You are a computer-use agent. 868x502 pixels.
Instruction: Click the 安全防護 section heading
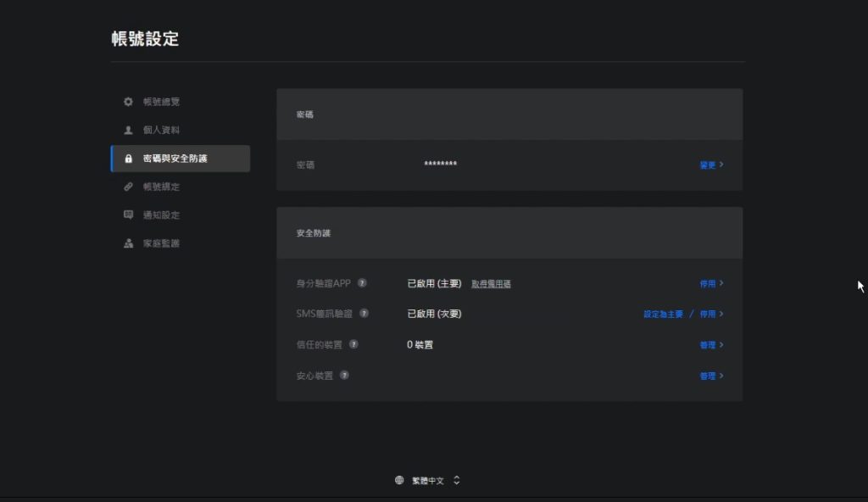[x=314, y=233]
